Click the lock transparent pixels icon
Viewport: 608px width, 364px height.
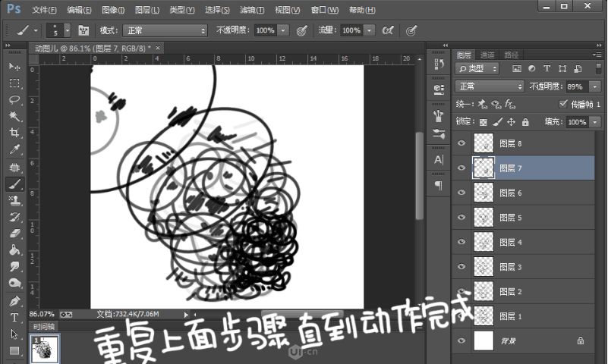coord(483,121)
